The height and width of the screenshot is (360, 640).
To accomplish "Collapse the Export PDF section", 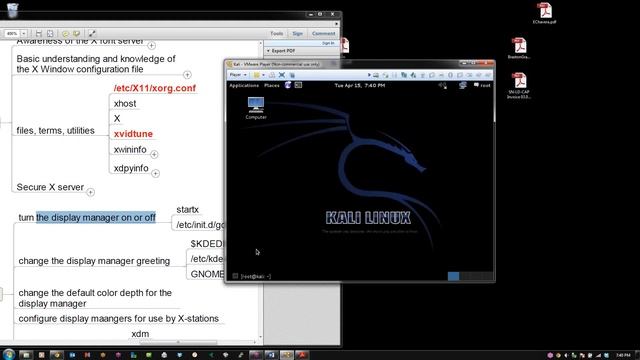I will (x=268, y=51).
